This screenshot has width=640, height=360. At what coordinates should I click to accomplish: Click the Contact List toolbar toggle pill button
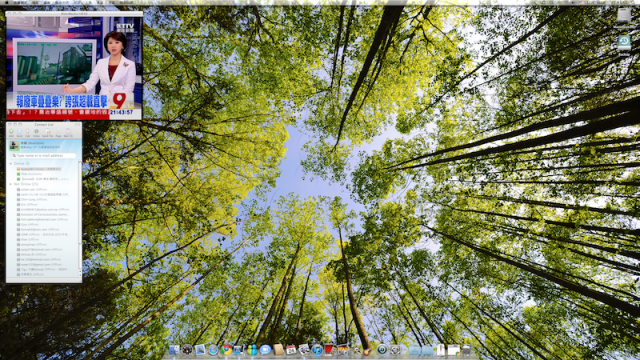click(x=77, y=124)
